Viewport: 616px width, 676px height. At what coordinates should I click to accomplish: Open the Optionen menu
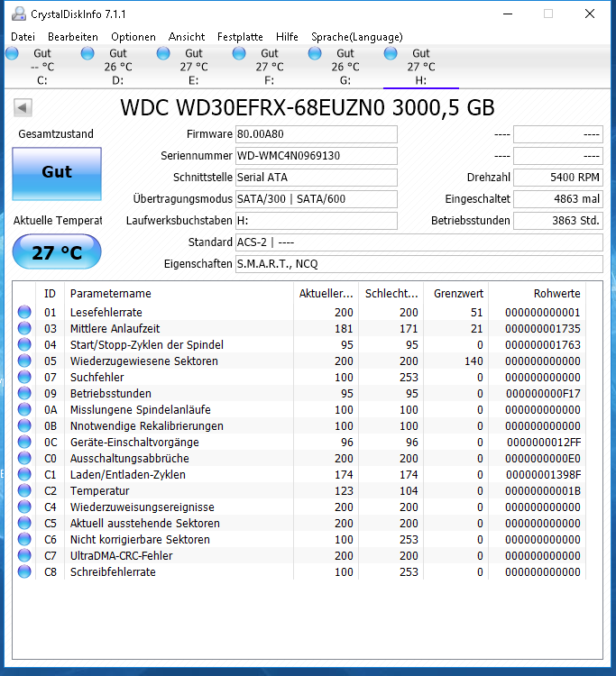(x=133, y=37)
